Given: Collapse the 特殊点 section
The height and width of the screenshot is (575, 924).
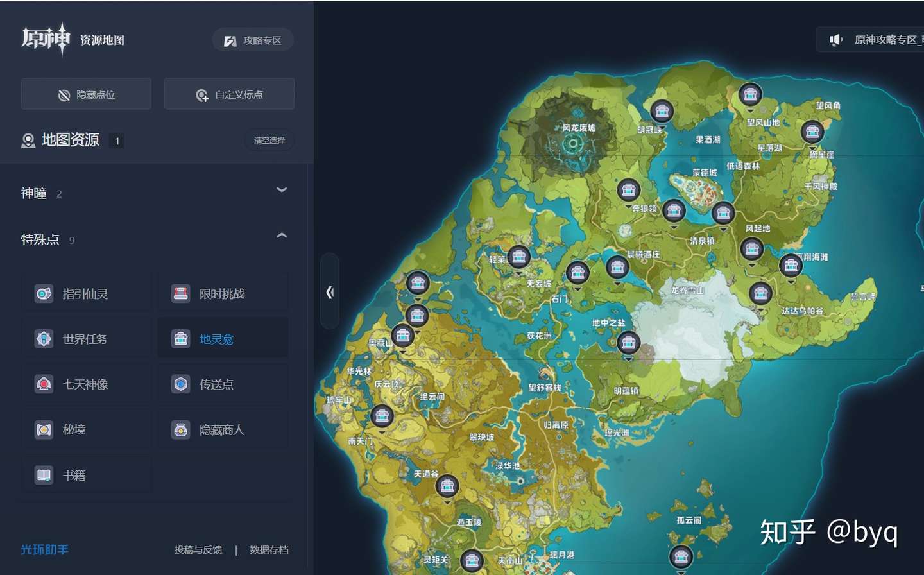Looking at the screenshot, I should click(x=281, y=236).
